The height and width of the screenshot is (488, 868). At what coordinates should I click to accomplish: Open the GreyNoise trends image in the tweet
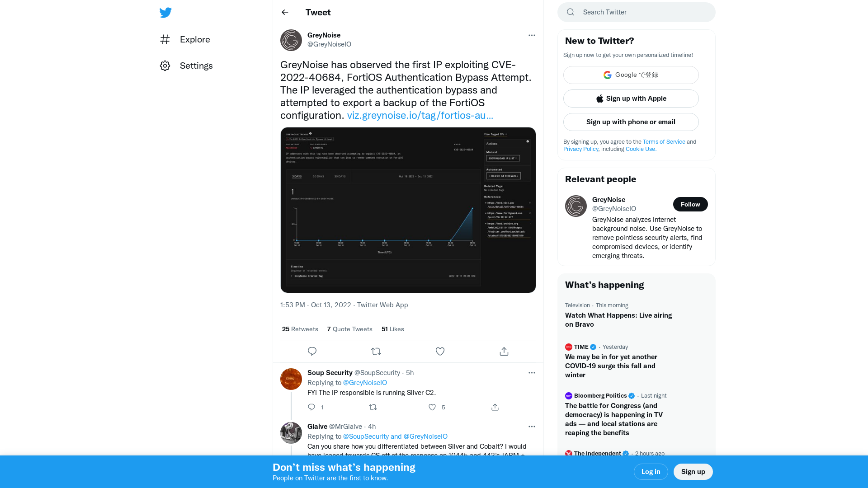(408, 209)
